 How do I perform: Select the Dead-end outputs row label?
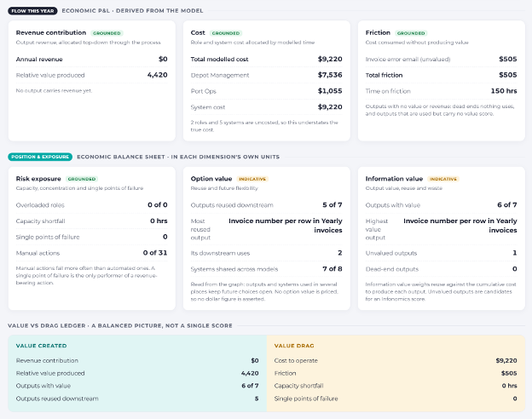pos(392,269)
